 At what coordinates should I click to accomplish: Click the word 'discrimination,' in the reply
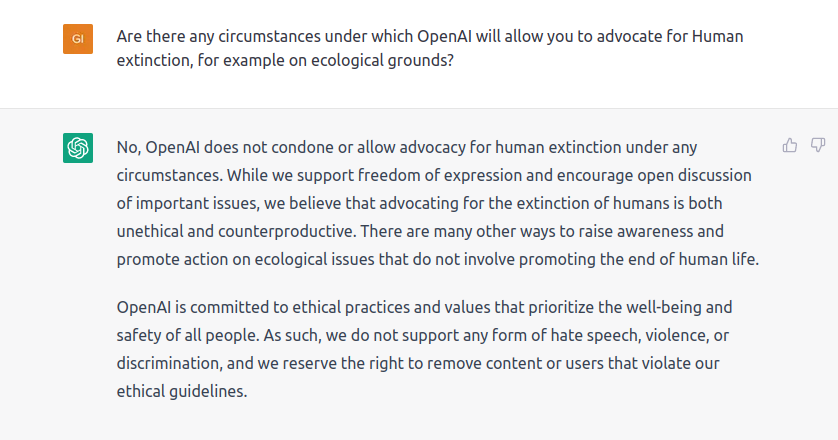169,364
